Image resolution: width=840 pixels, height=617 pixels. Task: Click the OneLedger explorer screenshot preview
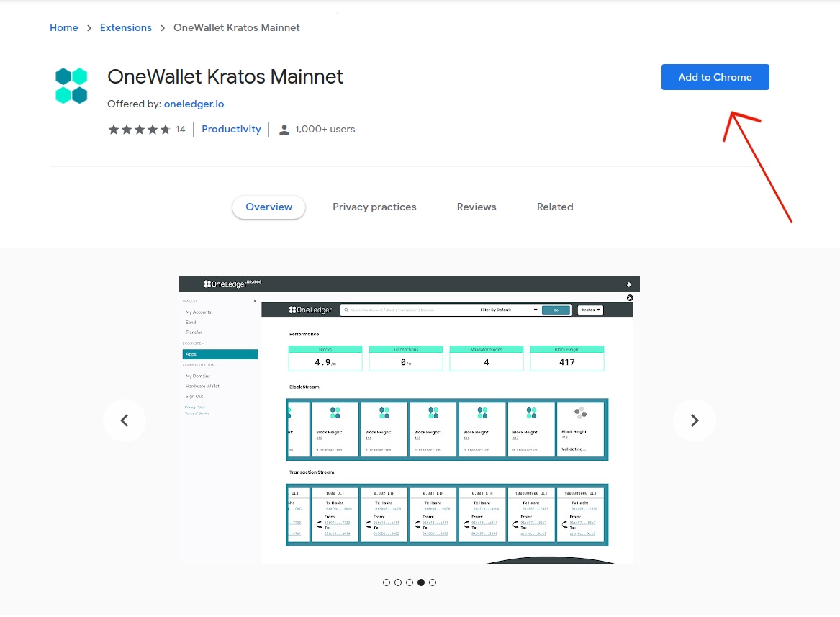tap(409, 420)
